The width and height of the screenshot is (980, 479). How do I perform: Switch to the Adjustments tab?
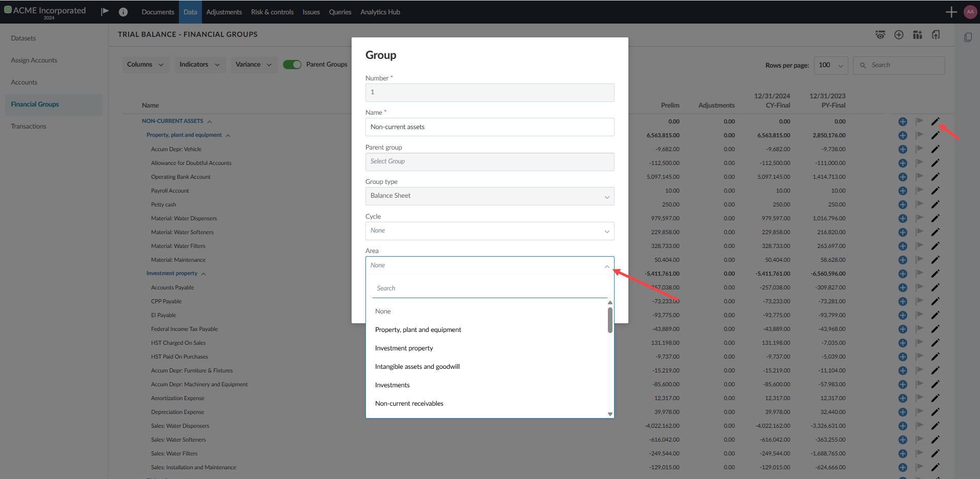click(x=224, y=12)
